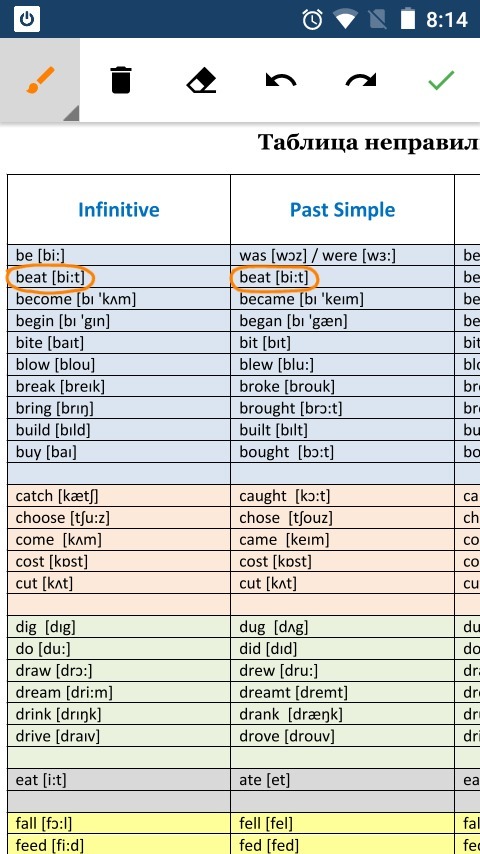Image resolution: width=480 pixels, height=854 pixels.
Task: Tap the Wi-Fi status icon
Action: pos(345,20)
